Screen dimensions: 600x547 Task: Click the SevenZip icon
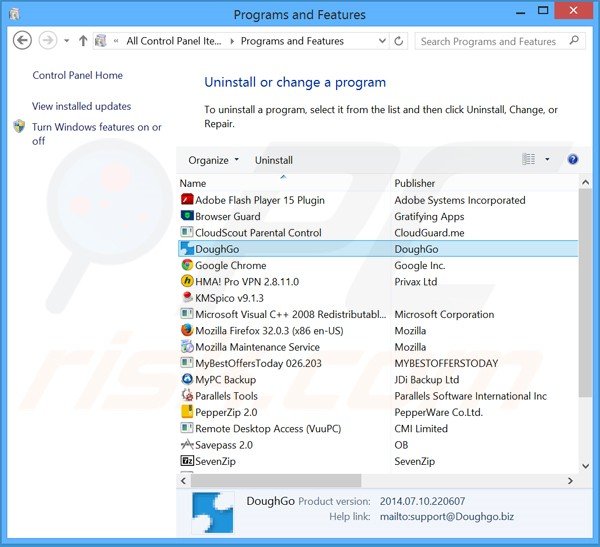(187, 461)
